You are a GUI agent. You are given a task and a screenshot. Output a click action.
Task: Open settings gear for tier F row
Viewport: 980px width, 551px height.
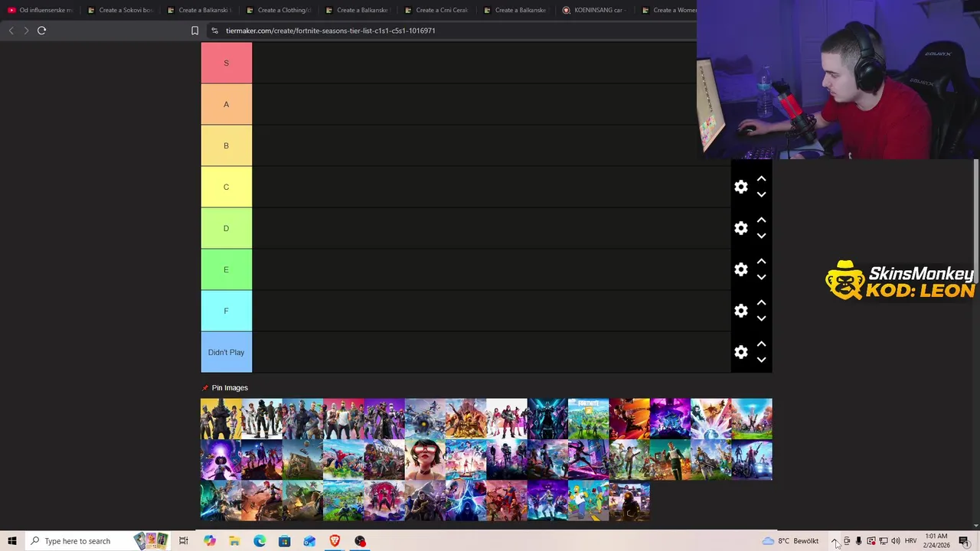(741, 311)
